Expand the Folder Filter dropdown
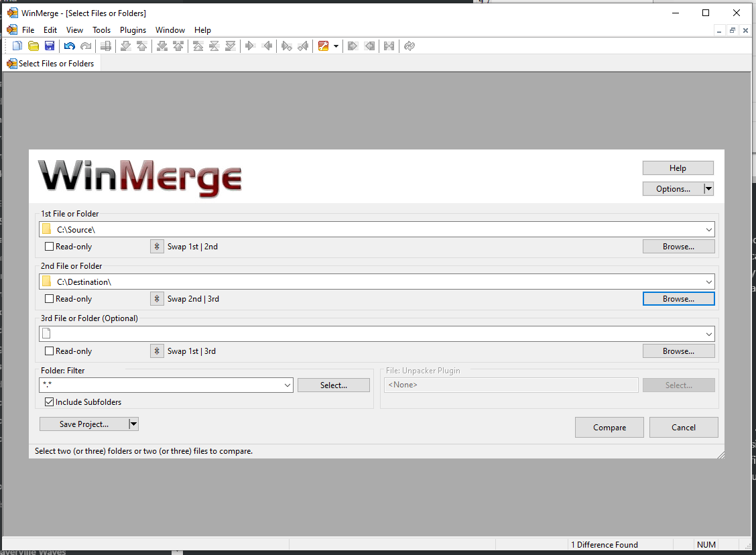The width and height of the screenshot is (756, 555). pos(288,385)
